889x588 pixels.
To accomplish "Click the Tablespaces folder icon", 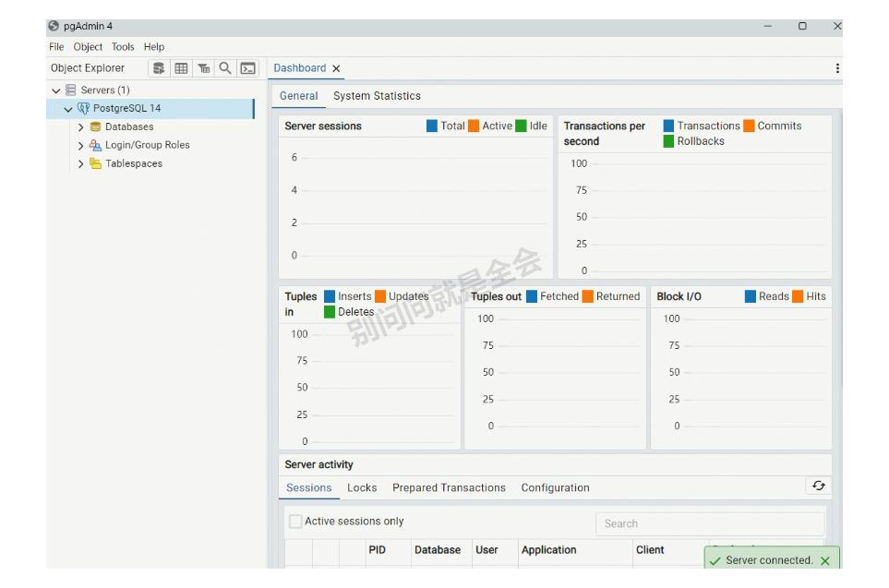I will [95, 163].
